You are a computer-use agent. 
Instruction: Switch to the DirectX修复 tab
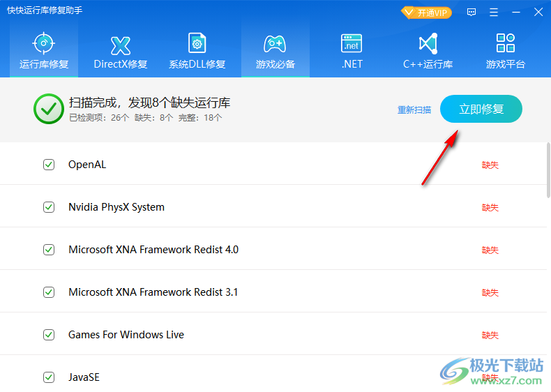coord(121,50)
